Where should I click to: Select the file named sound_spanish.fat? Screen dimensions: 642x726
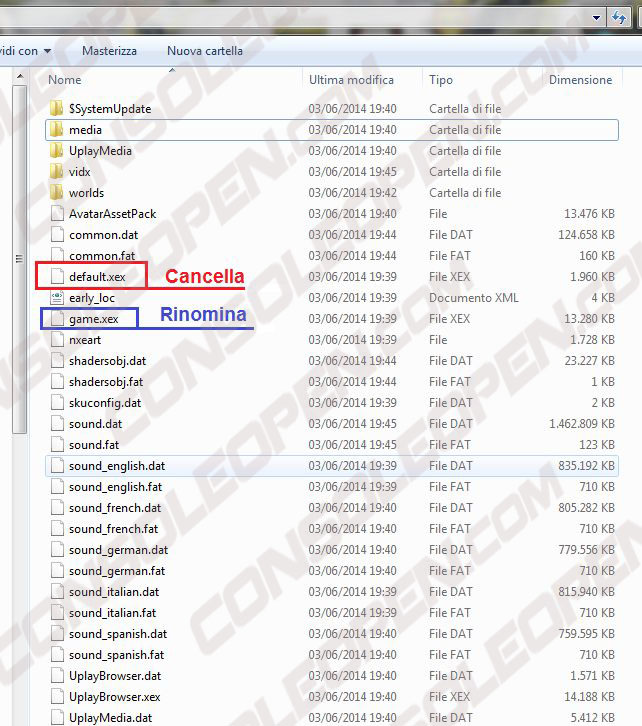click(x=116, y=655)
